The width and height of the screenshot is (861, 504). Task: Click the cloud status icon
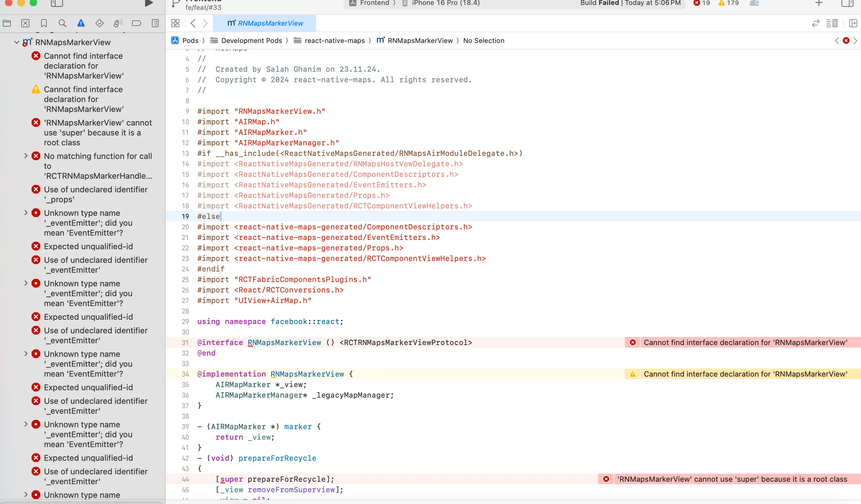(754, 3)
